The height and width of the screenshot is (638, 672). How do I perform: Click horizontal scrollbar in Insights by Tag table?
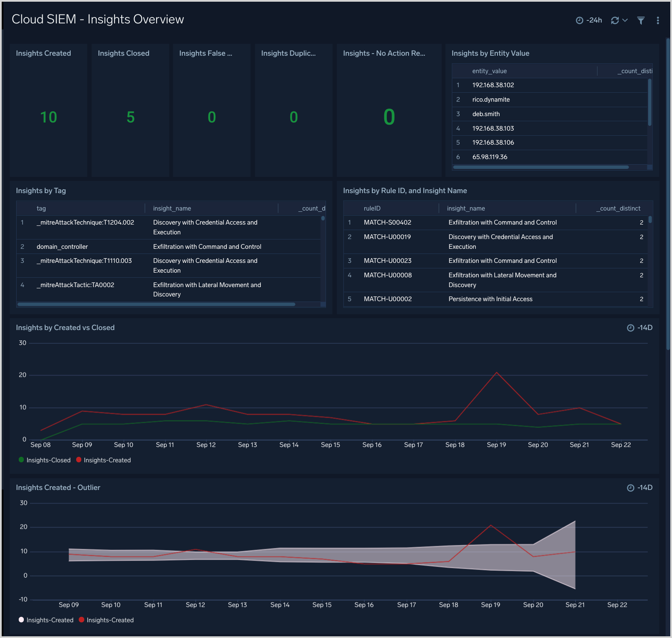[x=156, y=305]
